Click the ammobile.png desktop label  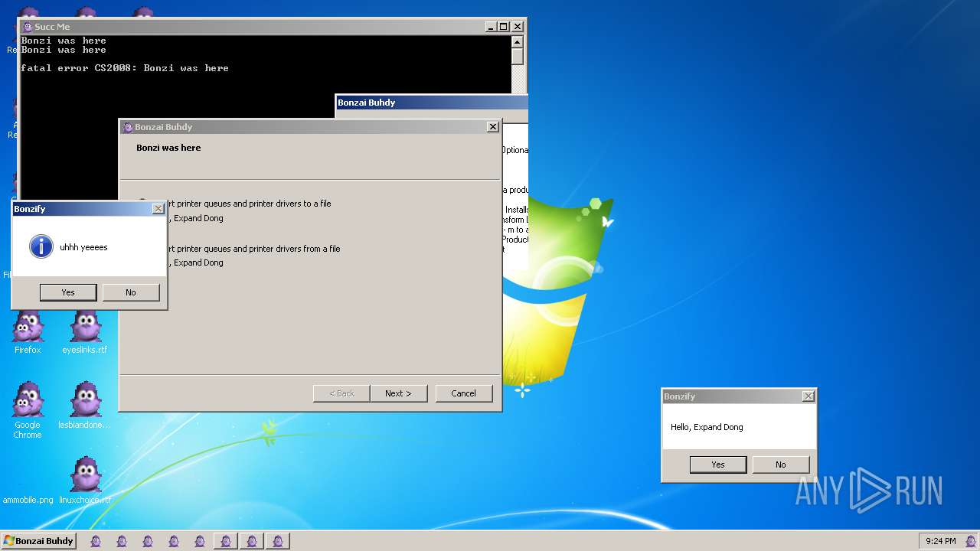click(28, 500)
